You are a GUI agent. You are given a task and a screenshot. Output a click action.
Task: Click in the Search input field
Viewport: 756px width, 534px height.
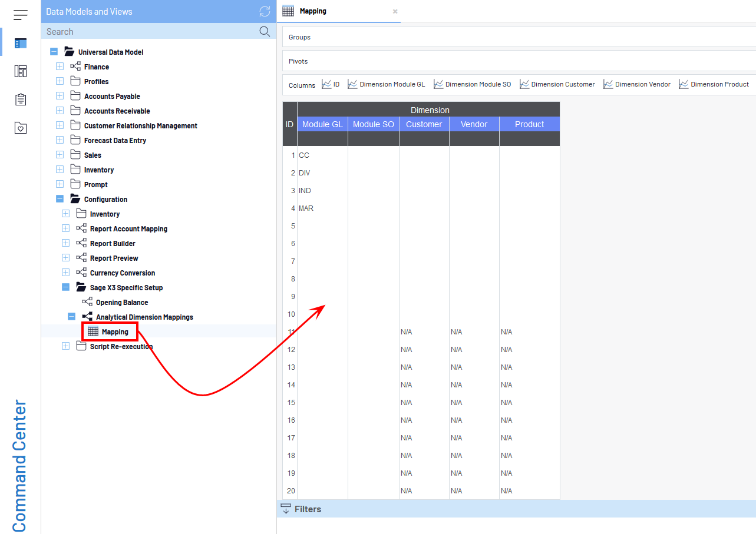150,32
